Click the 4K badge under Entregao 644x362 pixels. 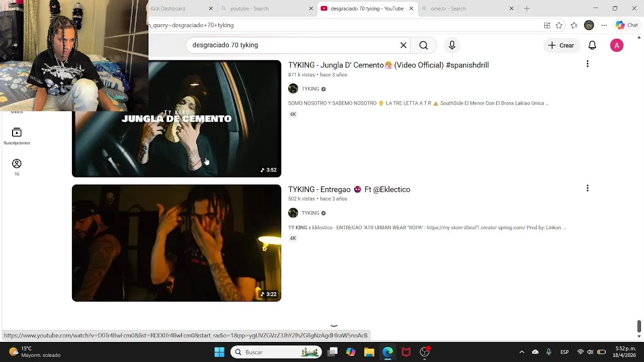click(x=293, y=238)
